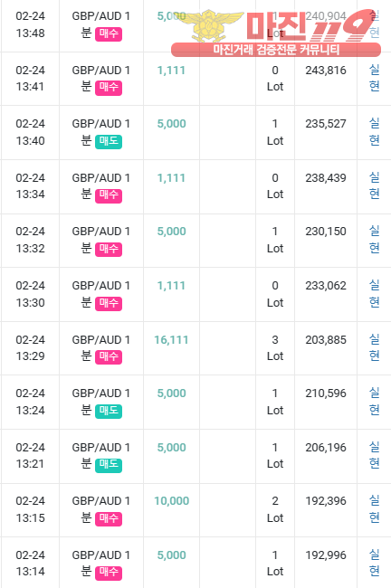
Task: Click the 실현 link beside 192,996
Action: (x=374, y=563)
